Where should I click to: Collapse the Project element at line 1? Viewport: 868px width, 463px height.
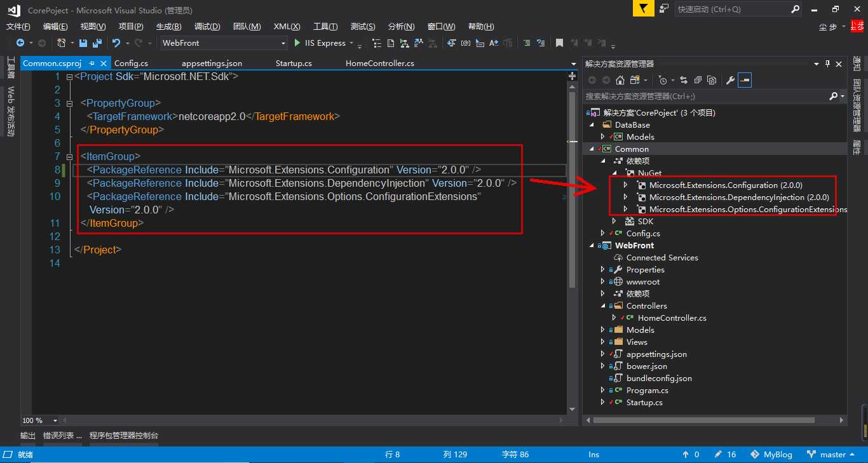69,76
